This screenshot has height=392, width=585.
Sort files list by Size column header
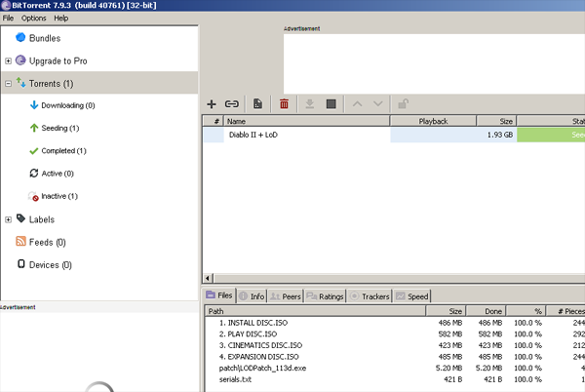[x=446, y=311]
